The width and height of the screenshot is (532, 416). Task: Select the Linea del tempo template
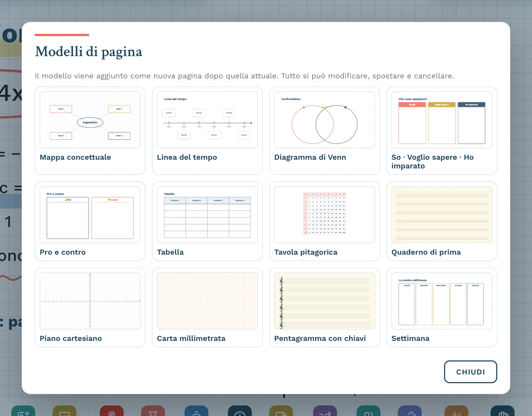(x=207, y=131)
